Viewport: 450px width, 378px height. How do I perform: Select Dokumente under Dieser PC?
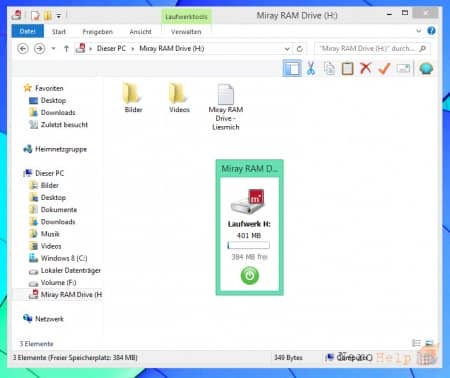coord(53,210)
